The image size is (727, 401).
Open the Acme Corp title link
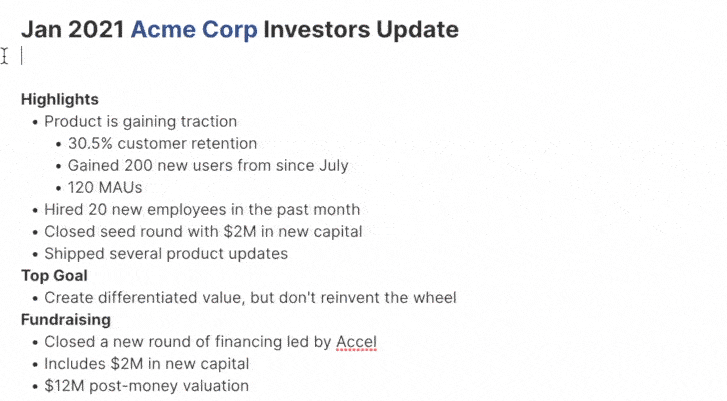(x=194, y=29)
